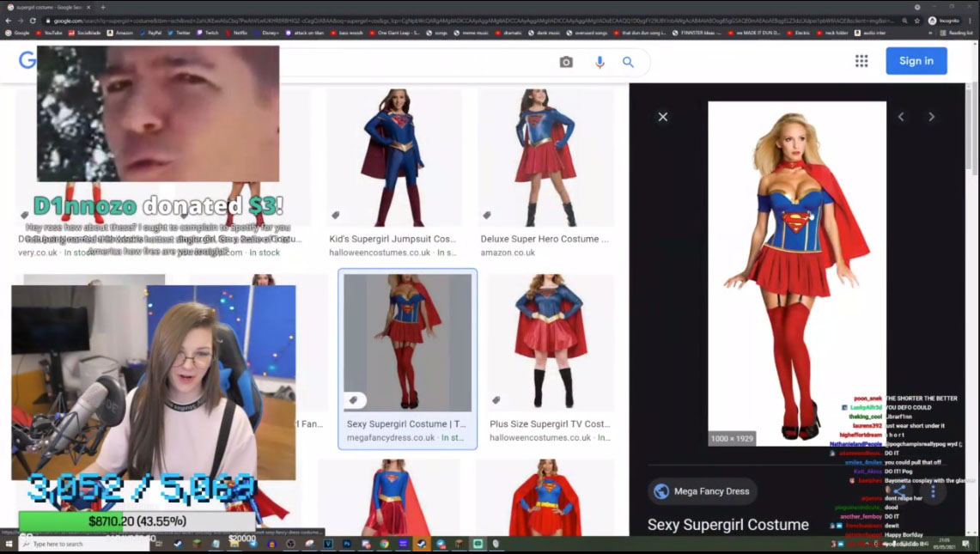This screenshot has width=980, height=554.
Task: Click product tag icon on Sexy Supergirl image
Action: [x=353, y=400]
